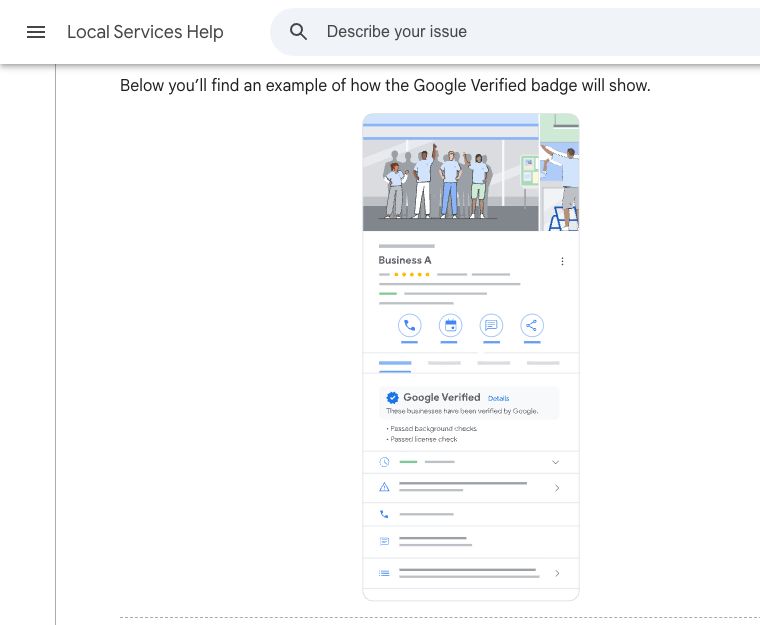Click the chevron in the bottom list row
The height and width of the screenshot is (625, 760).
click(557, 573)
